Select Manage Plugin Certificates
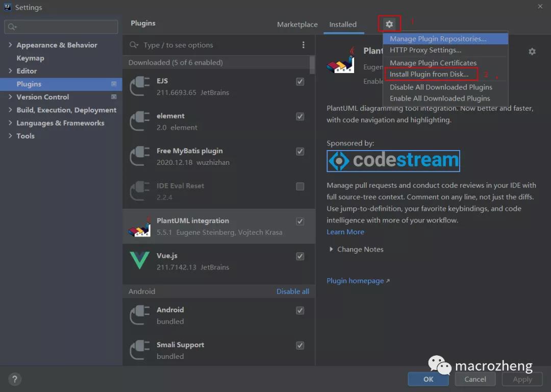Image resolution: width=551 pixels, height=392 pixels. coord(445,63)
